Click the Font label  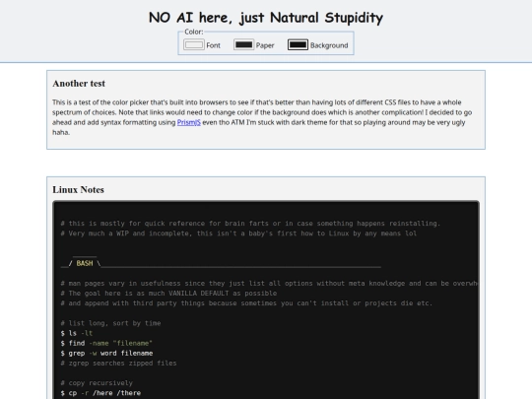tap(214, 45)
